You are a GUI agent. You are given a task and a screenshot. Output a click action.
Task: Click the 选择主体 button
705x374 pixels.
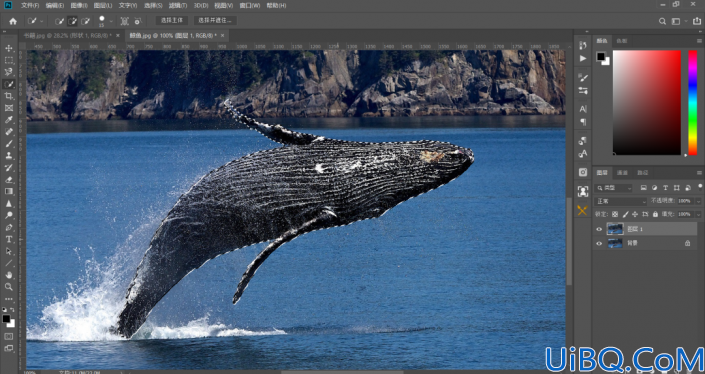pyautogui.click(x=172, y=20)
